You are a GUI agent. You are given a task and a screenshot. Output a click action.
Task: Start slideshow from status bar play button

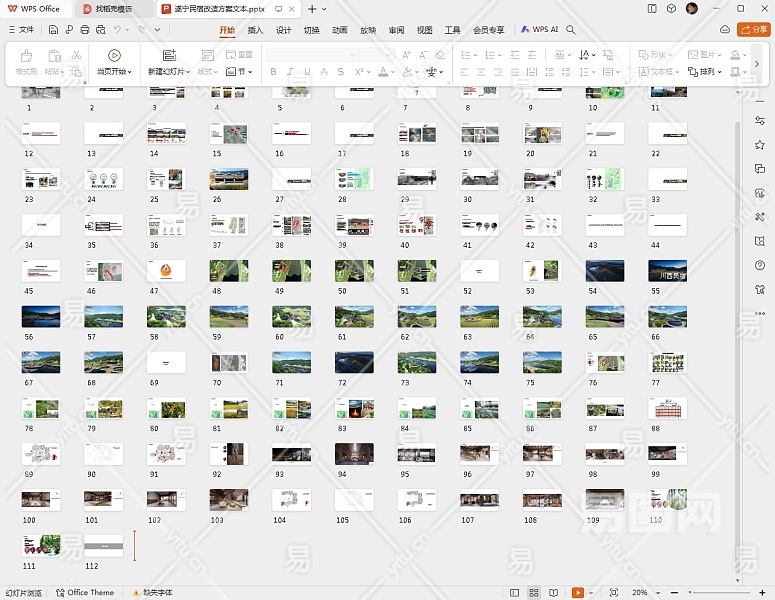coord(577,593)
